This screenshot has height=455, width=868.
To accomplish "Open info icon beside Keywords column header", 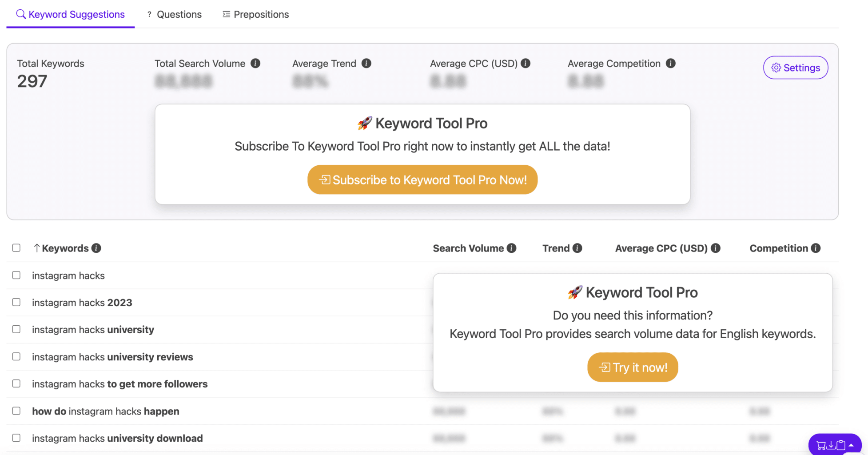I will 96,248.
